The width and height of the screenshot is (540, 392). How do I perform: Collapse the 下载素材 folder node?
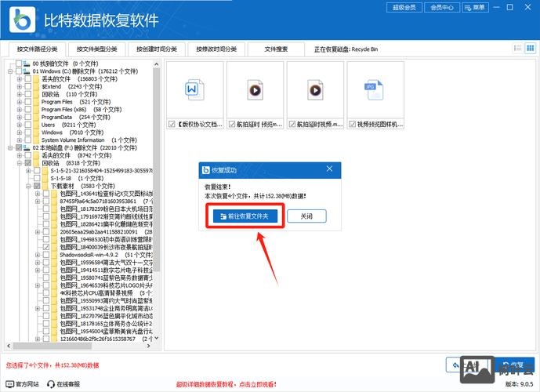point(28,186)
